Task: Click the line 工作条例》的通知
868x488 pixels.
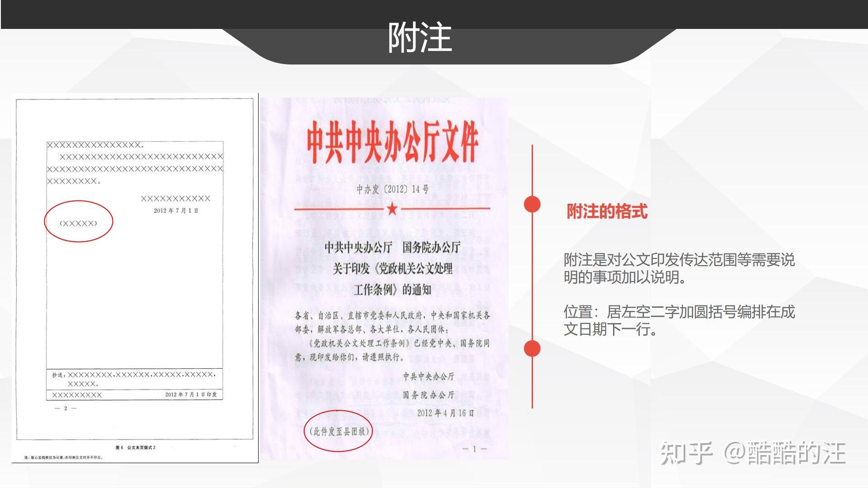Action: pyautogui.click(x=392, y=290)
